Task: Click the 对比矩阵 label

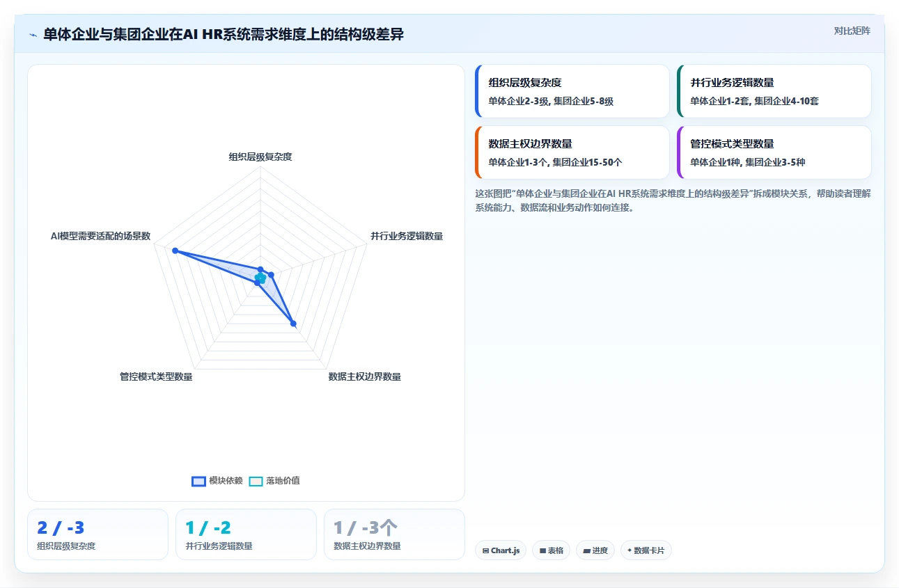Action: (852, 31)
